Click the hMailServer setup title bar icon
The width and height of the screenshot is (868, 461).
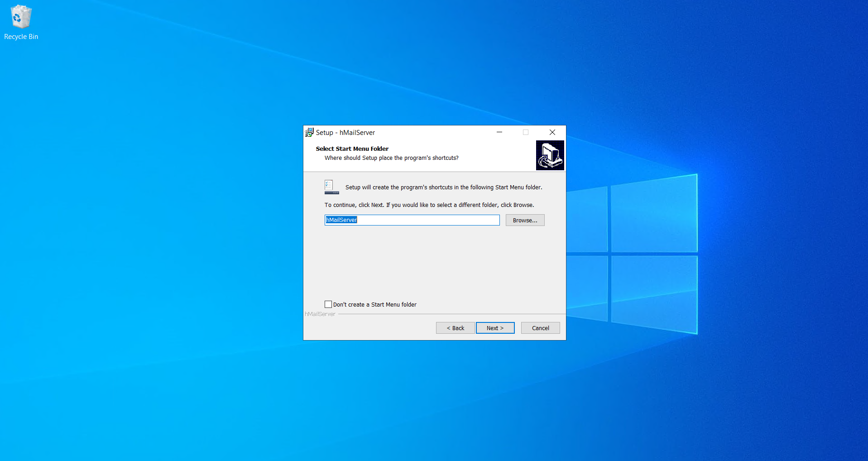pyautogui.click(x=309, y=132)
